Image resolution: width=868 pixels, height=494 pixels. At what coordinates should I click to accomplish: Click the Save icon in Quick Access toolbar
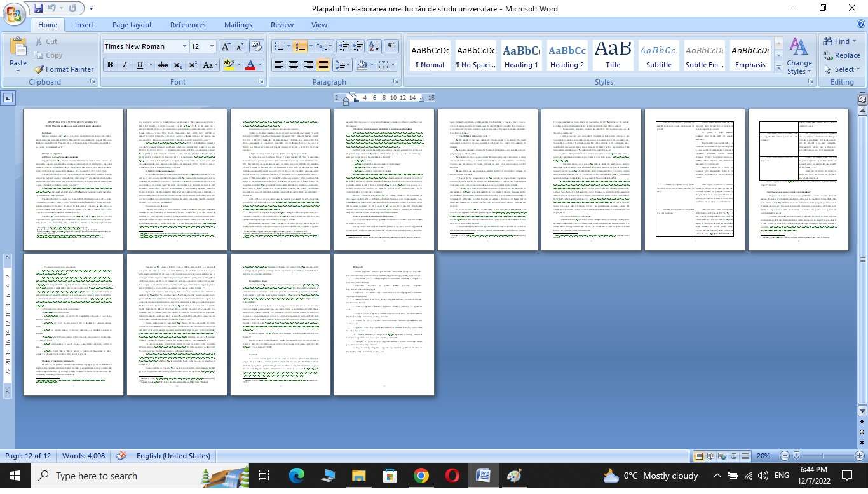point(38,8)
